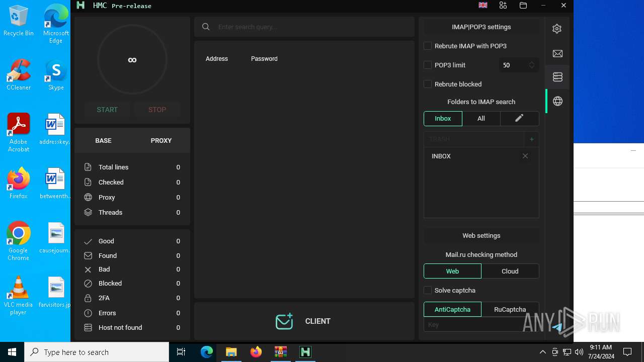Click the Address column header
This screenshot has height=362, width=644.
click(217, 59)
